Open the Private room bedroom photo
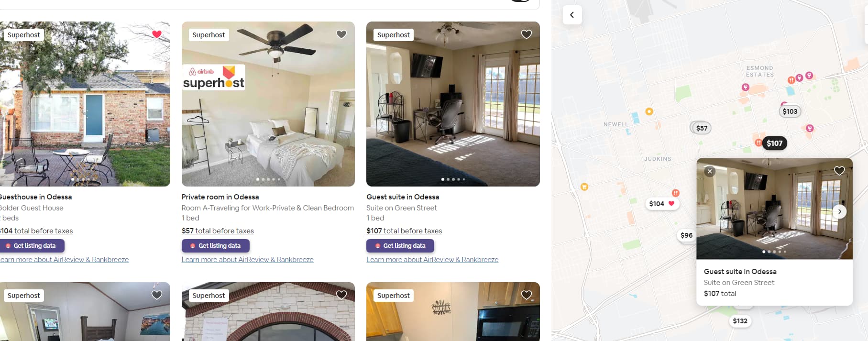868x341 pixels. point(268,104)
